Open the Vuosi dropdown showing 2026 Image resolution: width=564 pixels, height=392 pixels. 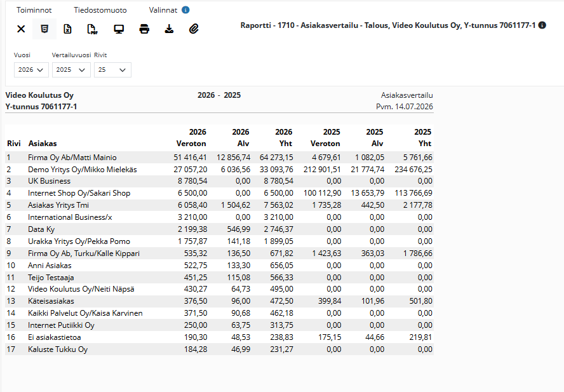(31, 70)
